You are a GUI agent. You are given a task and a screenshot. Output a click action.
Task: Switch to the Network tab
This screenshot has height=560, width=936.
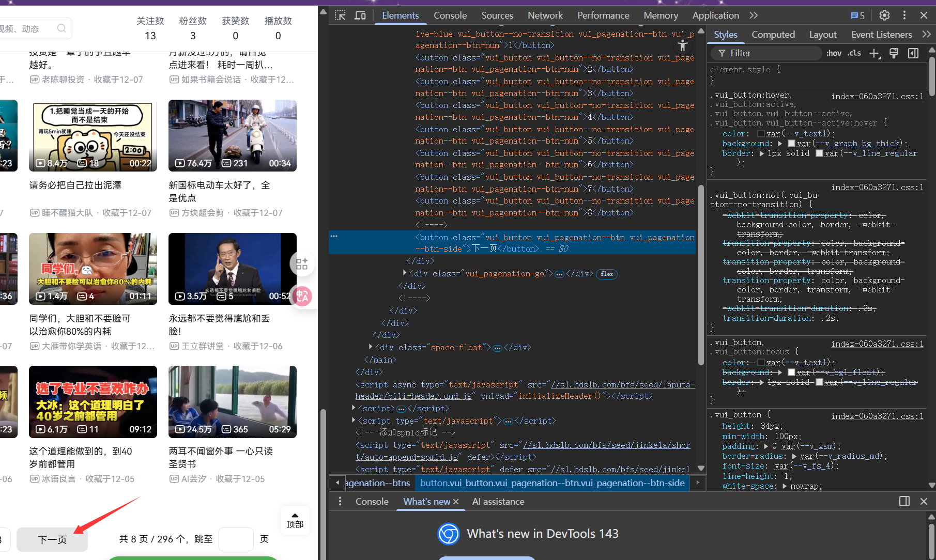click(545, 15)
